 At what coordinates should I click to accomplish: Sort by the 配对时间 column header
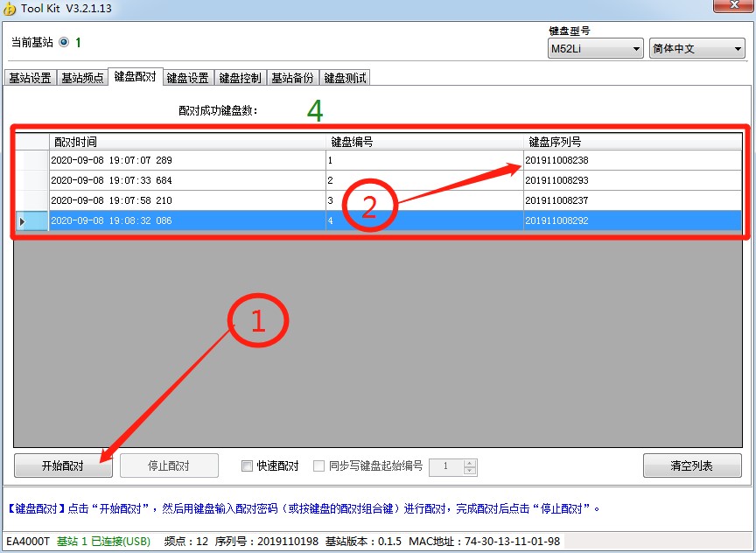186,142
